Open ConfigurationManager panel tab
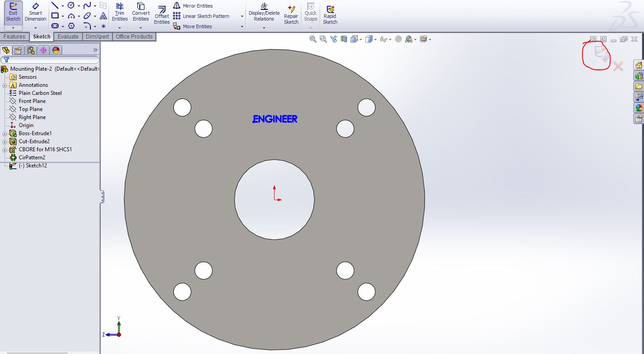The width and height of the screenshot is (644, 354). [x=31, y=50]
